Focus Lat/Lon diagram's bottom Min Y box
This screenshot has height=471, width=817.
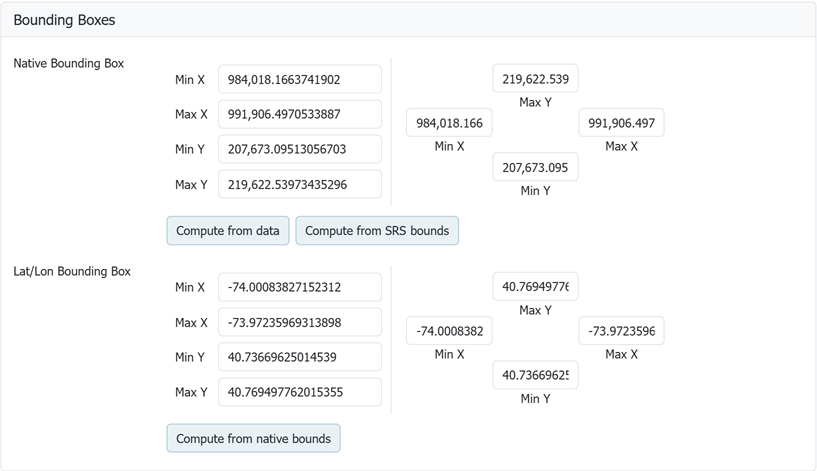click(x=535, y=375)
